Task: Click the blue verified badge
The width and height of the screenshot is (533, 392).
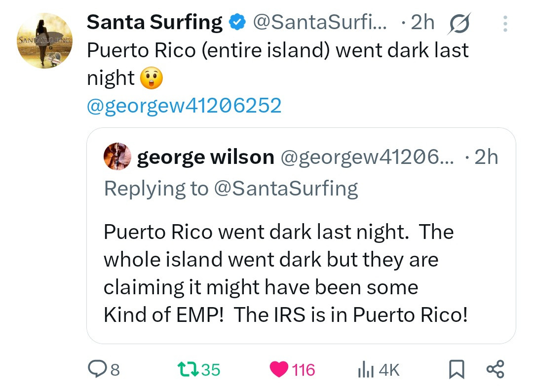Action: 238,22
